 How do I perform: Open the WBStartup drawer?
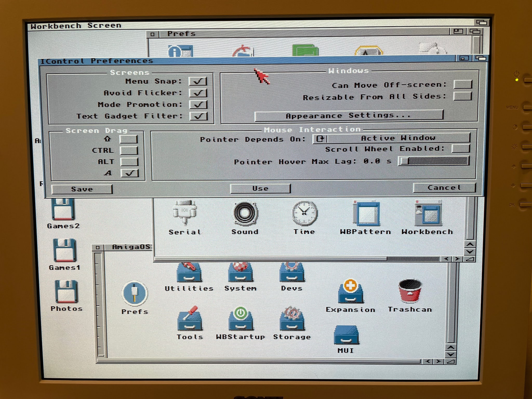(x=241, y=318)
